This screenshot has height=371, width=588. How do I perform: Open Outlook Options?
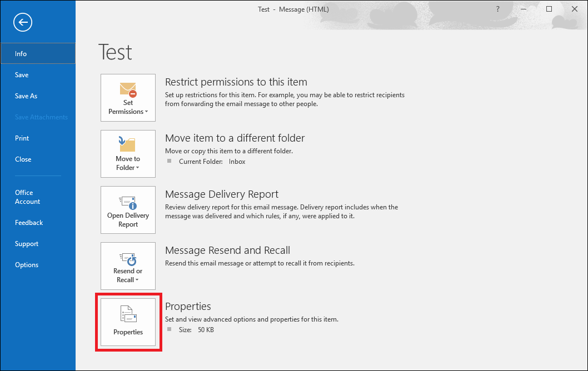tap(27, 264)
